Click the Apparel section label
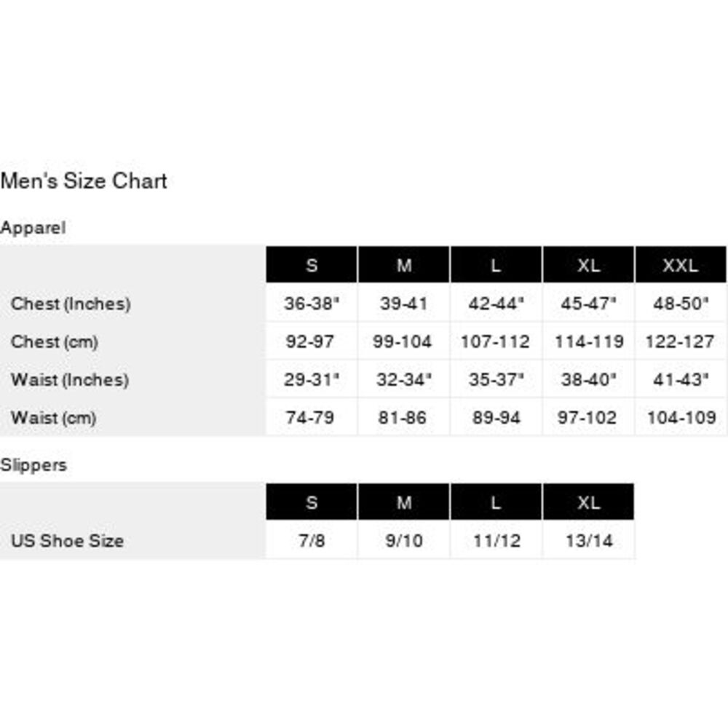The height and width of the screenshot is (728, 728). 33,228
